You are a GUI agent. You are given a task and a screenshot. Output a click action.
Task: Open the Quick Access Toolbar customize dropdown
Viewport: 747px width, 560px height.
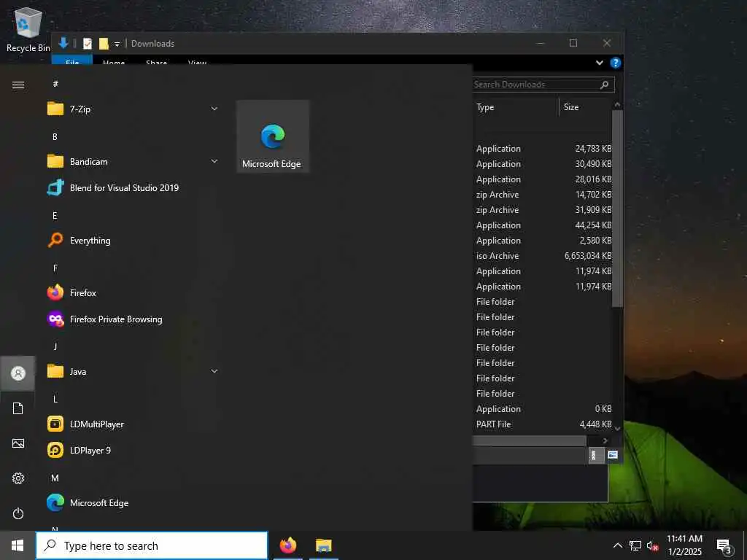click(117, 44)
